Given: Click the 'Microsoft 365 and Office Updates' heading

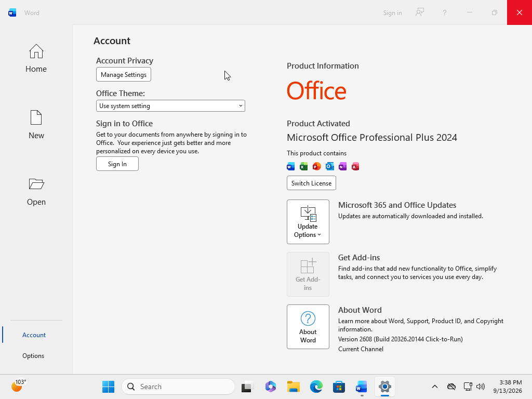Looking at the screenshot, I should tap(397, 205).
